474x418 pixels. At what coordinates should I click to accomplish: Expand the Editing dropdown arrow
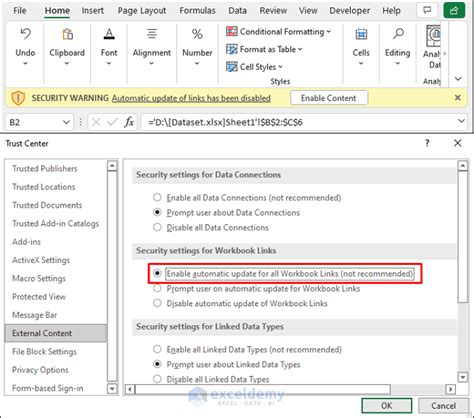[x=398, y=63]
